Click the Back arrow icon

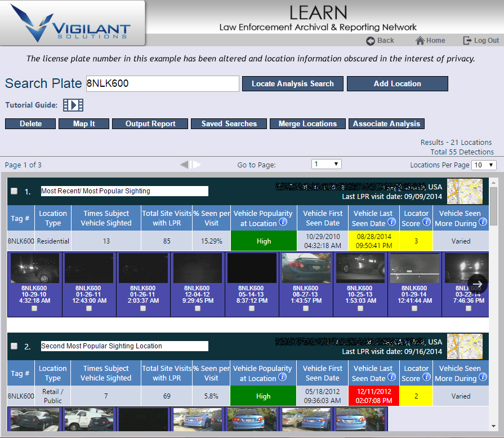point(371,41)
